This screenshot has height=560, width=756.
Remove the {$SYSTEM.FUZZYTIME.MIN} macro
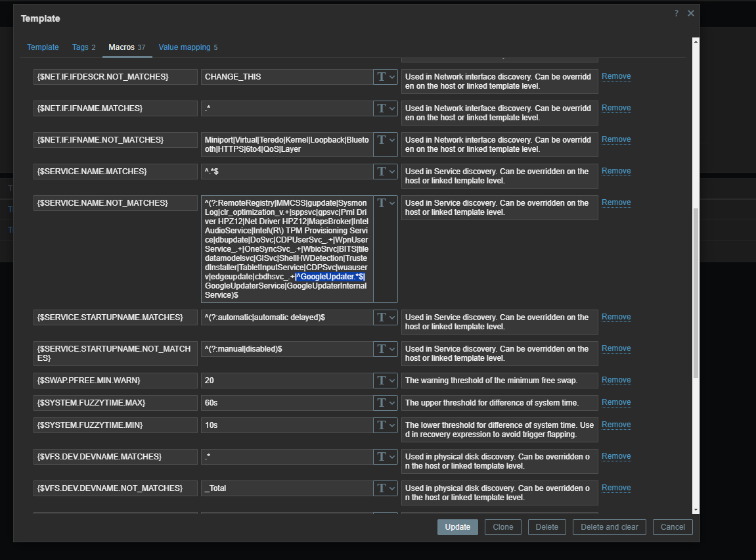(616, 425)
